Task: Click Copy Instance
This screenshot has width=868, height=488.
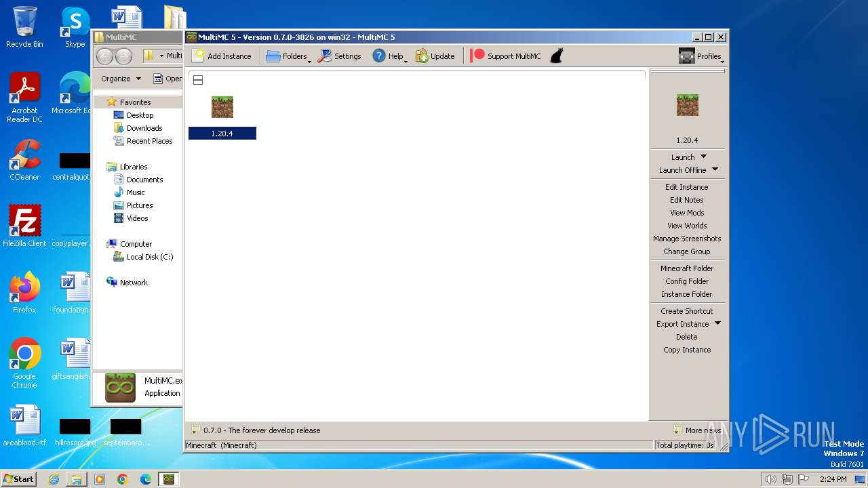Action: pyautogui.click(x=687, y=350)
